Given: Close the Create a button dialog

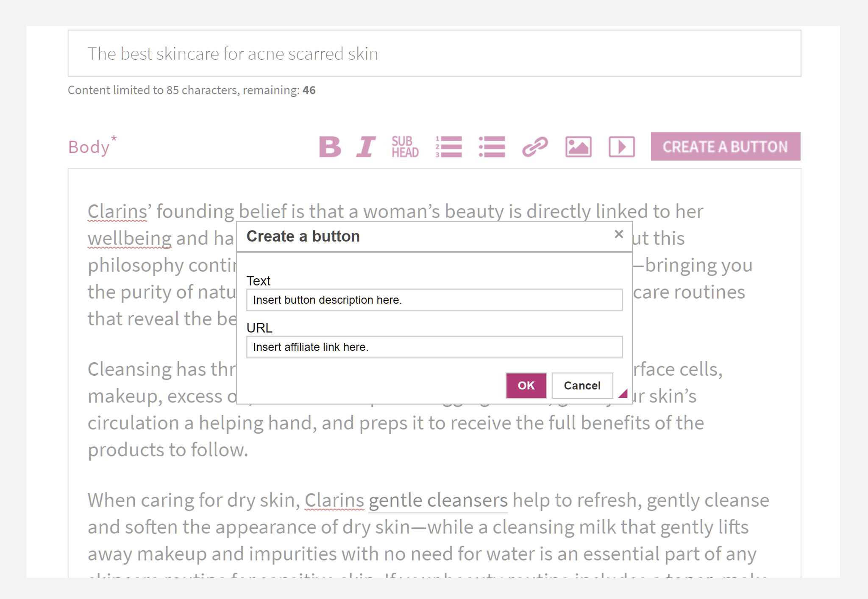Looking at the screenshot, I should tap(618, 234).
